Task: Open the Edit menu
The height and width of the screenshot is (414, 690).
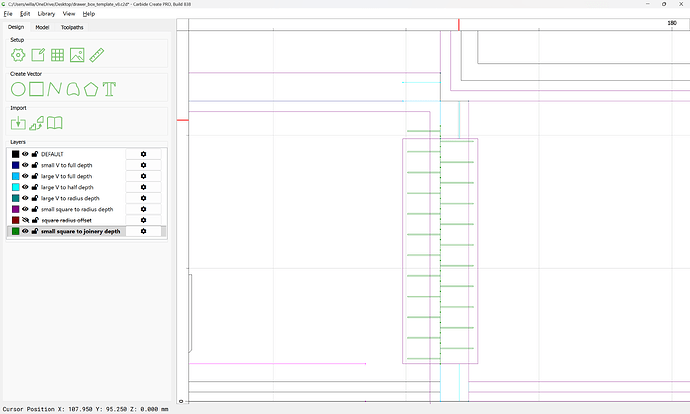Action: [25, 14]
